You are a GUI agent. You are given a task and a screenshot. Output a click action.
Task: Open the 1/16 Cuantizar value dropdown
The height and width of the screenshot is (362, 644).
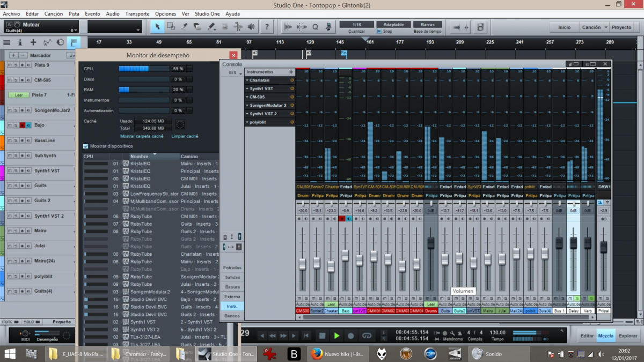[x=356, y=25]
